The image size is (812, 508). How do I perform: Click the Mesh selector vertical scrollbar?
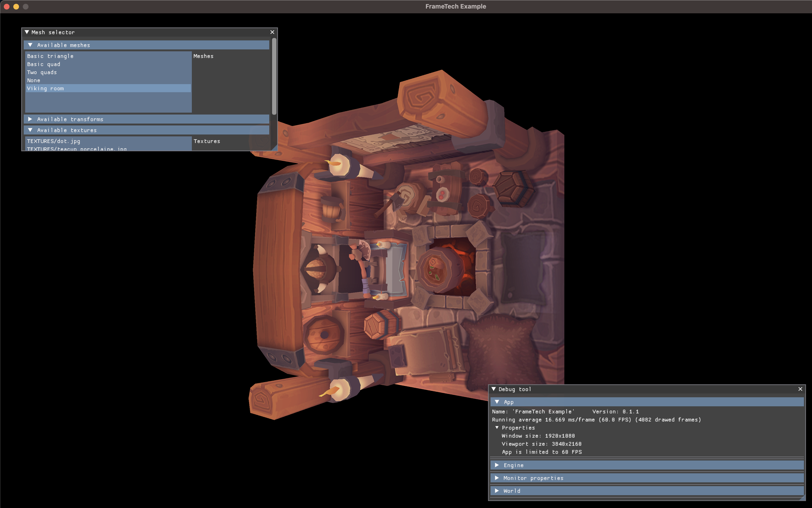pos(274,76)
